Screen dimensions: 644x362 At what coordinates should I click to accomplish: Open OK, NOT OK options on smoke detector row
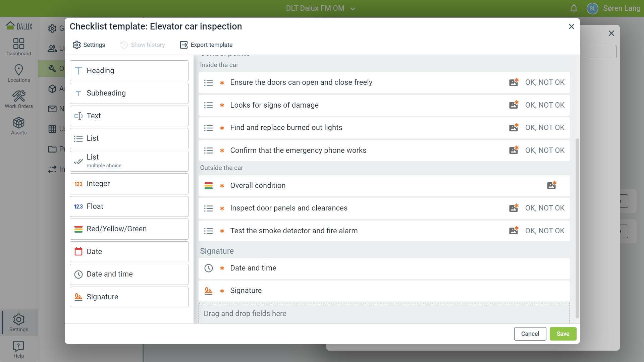[544, 231]
